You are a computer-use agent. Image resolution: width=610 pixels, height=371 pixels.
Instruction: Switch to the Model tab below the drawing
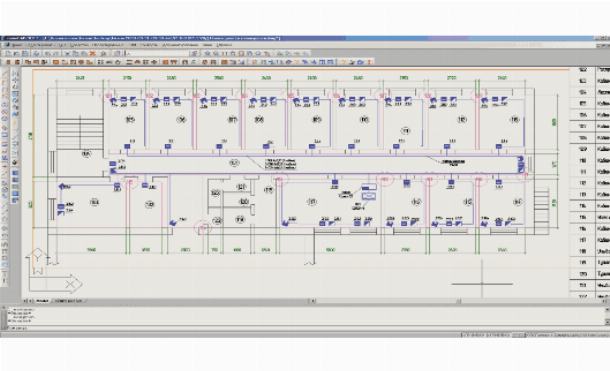[x=42, y=301]
